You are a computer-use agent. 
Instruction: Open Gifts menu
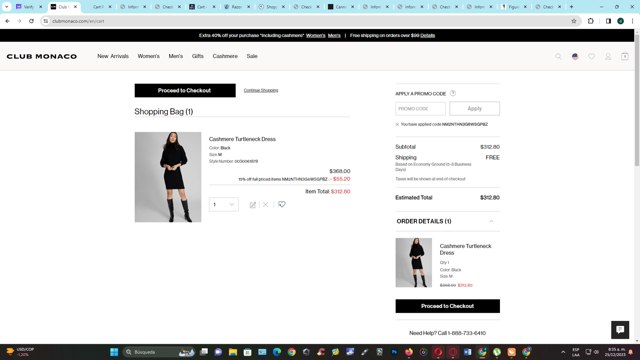[x=198, y=56]
